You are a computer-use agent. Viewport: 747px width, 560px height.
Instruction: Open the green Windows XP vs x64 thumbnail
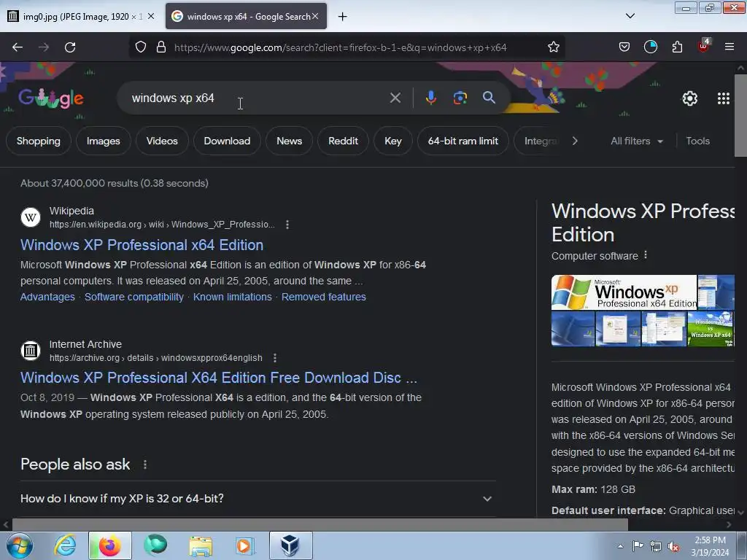point(711,329)
